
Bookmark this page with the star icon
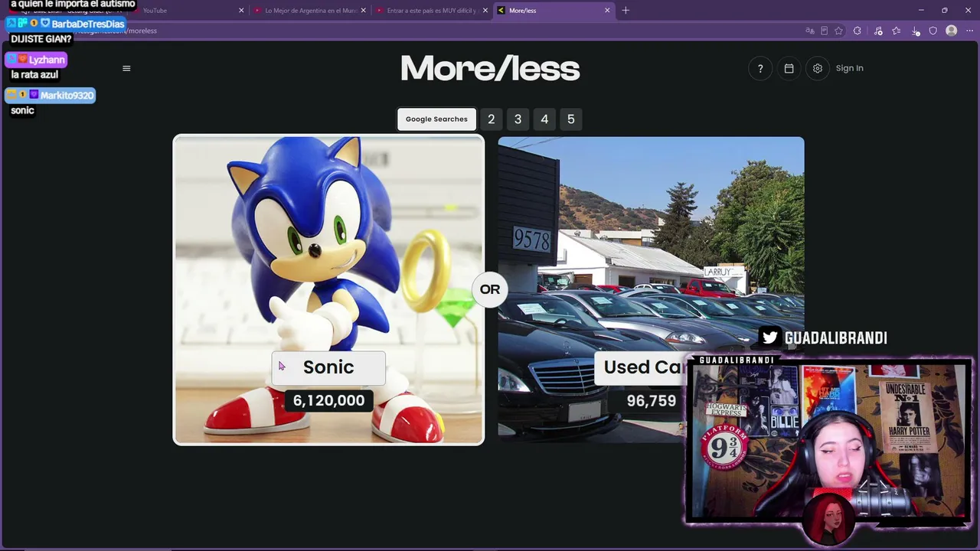click(839, 31)
